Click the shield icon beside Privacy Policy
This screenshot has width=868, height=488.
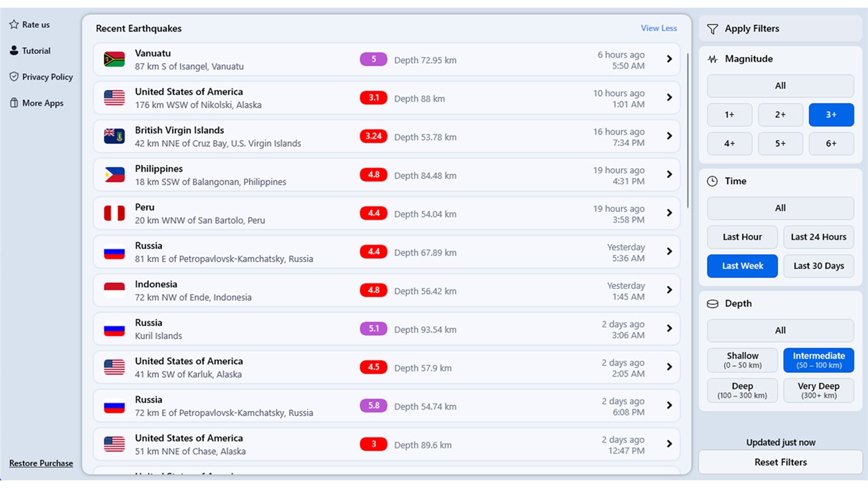click(x=14, y=77)
